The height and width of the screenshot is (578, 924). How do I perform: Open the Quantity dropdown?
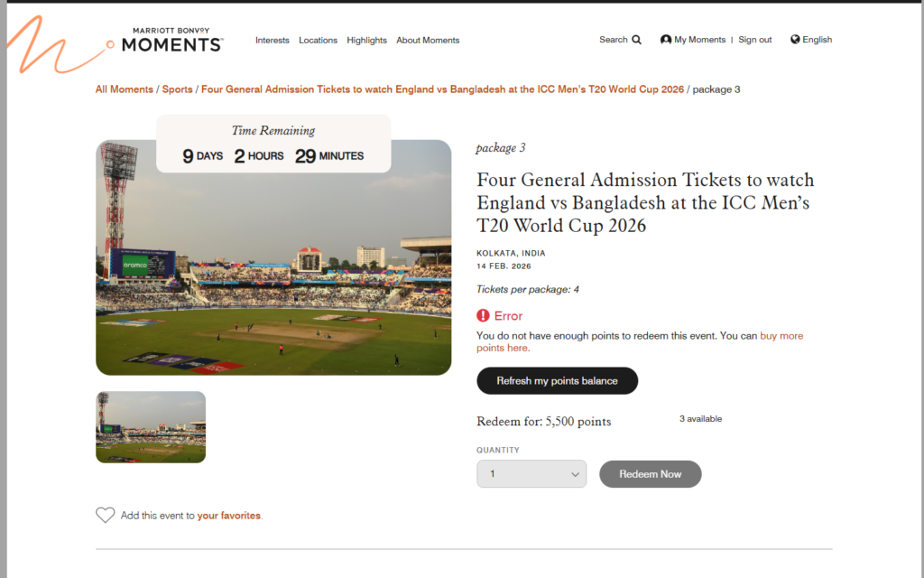(531, 473)
